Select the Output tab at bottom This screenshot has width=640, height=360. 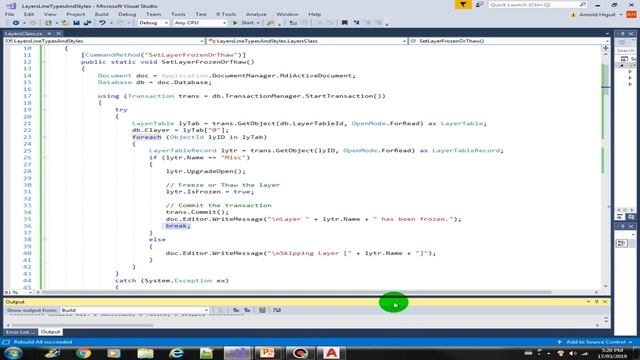click(50, 332)
